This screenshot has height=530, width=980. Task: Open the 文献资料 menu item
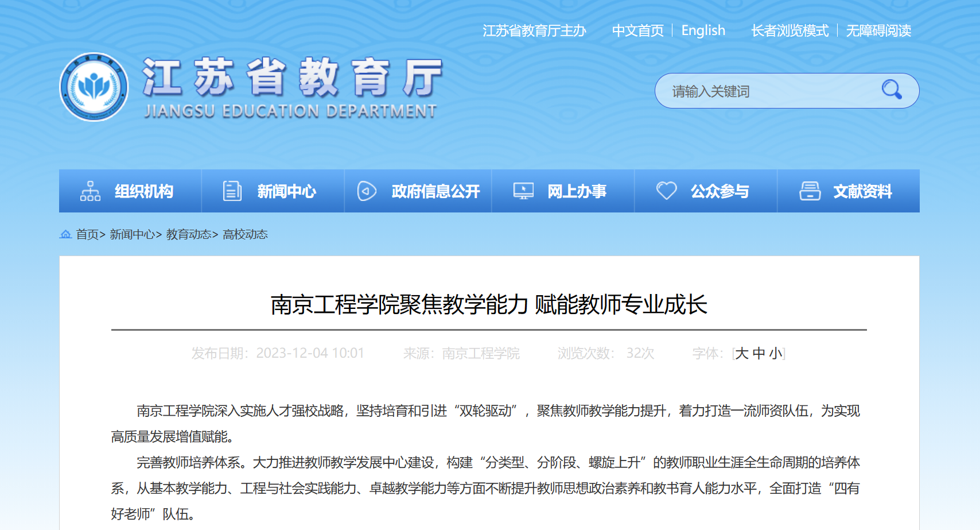coord(862,191)
